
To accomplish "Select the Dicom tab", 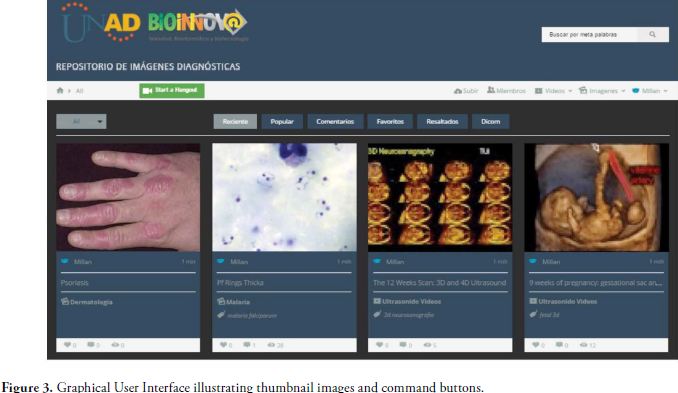I will [491, 121].
